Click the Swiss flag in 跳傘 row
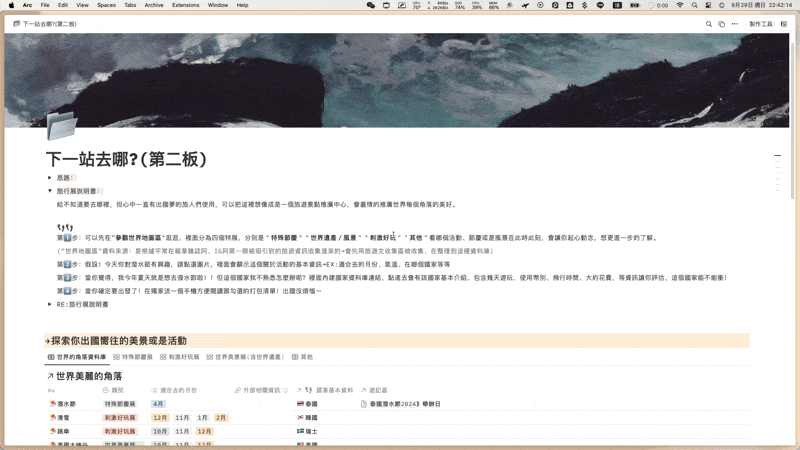 pos(301,431)
